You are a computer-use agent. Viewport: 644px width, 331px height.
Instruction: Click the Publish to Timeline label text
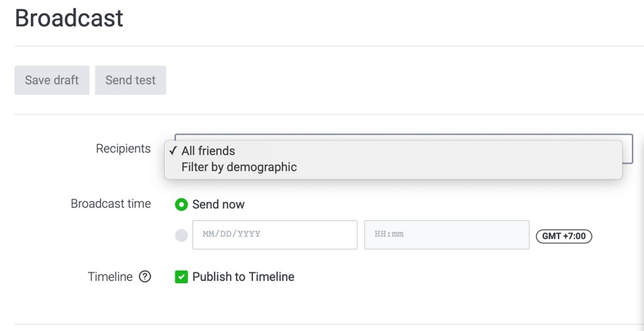(x=243, y=277)
